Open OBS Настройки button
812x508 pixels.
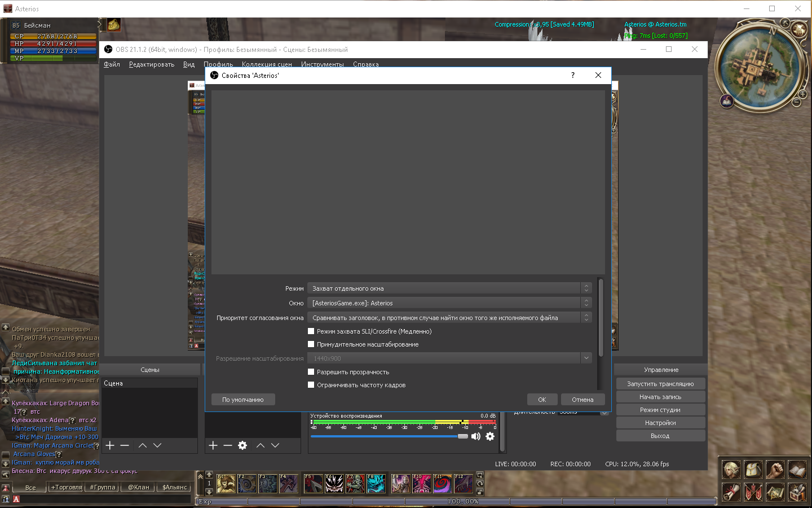(x=660, y=423)
